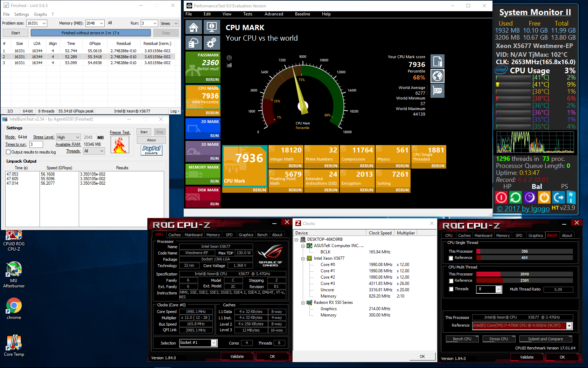Click the 2D MARK tile
Image resolution: width=588 pixels, height=368 pixels.
[x=203, y=128]
